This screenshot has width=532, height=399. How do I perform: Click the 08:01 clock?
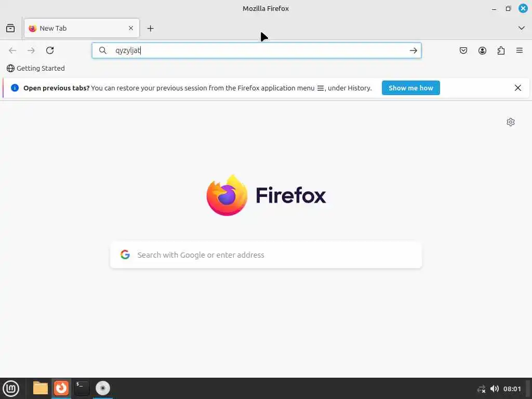(x=512, y=389)
